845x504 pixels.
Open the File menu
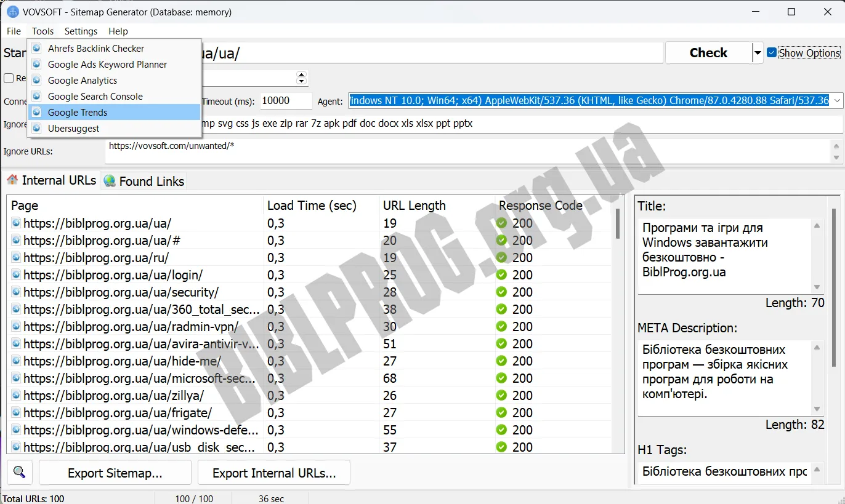[14, 31]
